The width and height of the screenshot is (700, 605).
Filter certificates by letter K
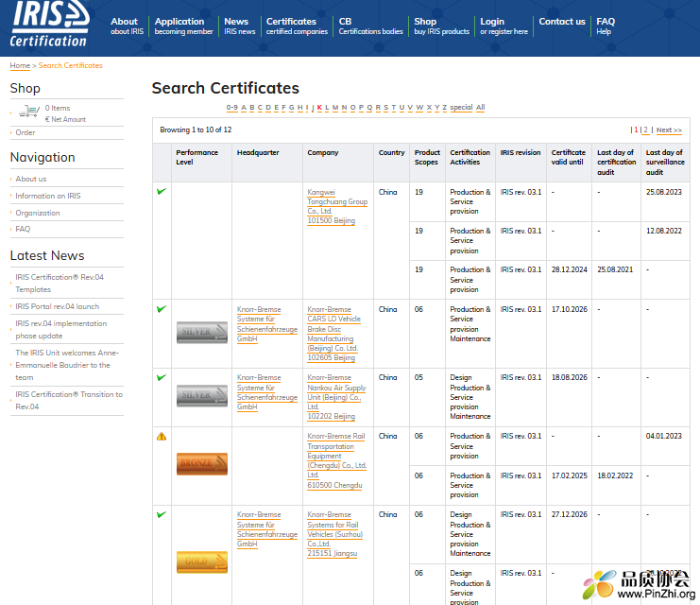coord(319,107)
